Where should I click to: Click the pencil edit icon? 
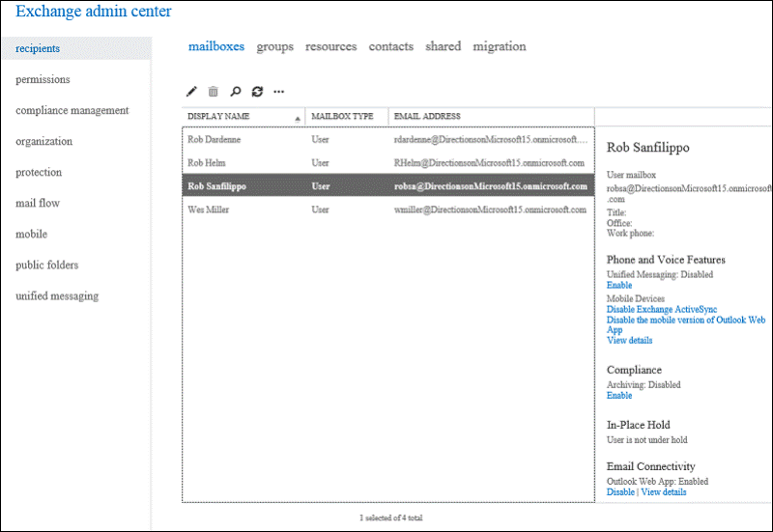[191, 91]
